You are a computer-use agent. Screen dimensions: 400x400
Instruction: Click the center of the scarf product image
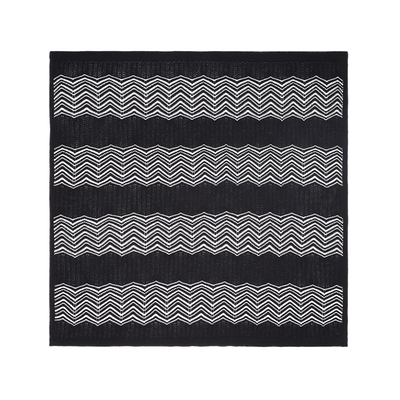point(199,199)
